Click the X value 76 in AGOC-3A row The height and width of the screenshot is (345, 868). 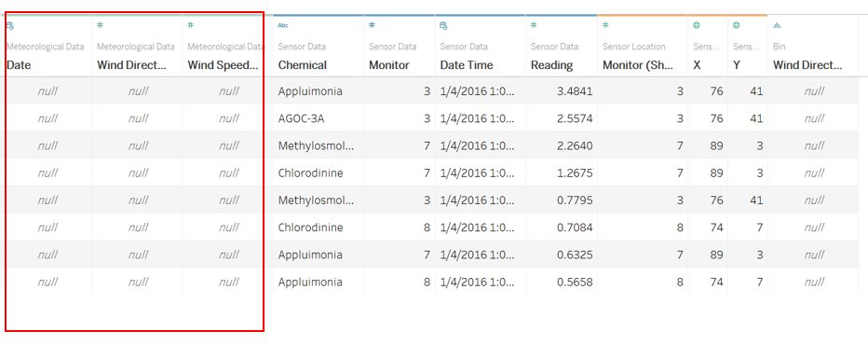[x=716, y=118]
